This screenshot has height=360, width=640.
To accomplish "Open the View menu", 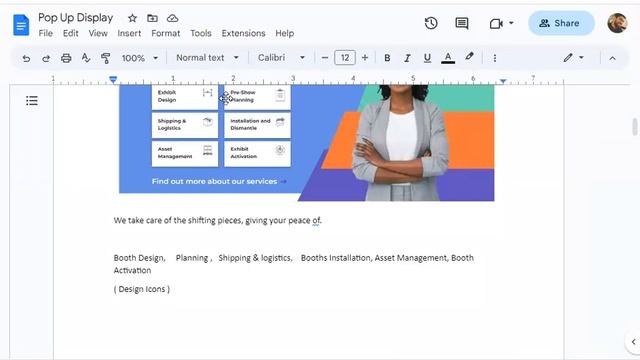I will point(98,33).
